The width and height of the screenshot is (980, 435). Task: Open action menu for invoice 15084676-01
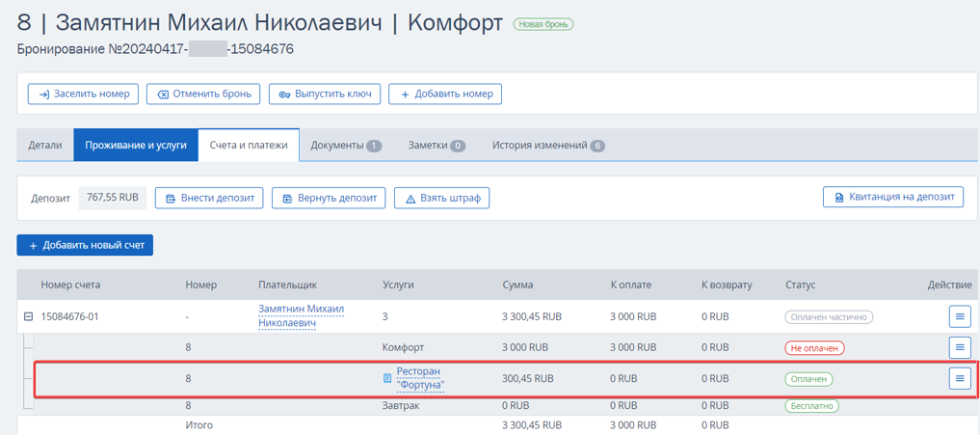coord(960,316)
